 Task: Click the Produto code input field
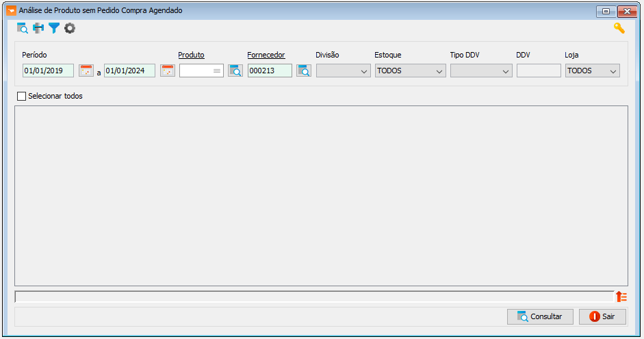pos(201,71)
